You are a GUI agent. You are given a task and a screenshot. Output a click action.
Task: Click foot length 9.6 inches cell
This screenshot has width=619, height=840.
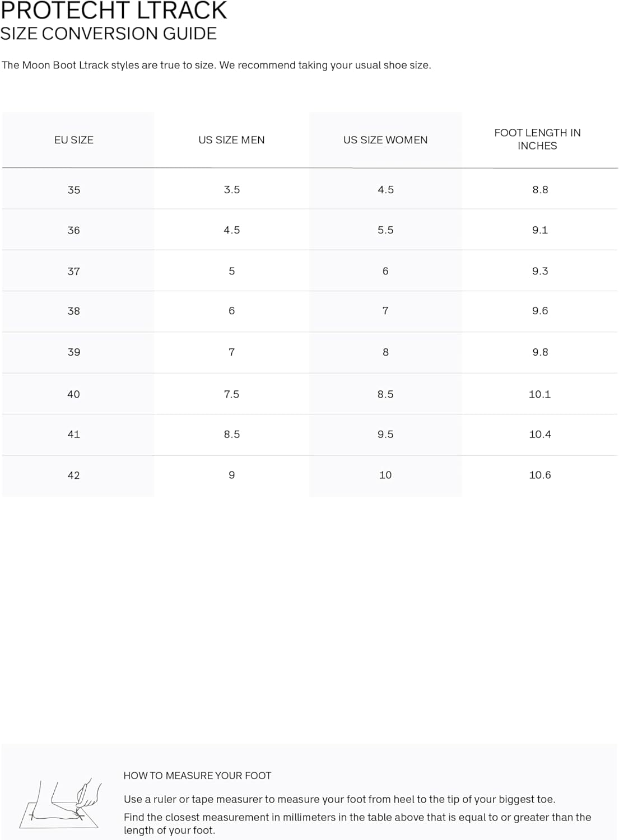tap(540, 311)
